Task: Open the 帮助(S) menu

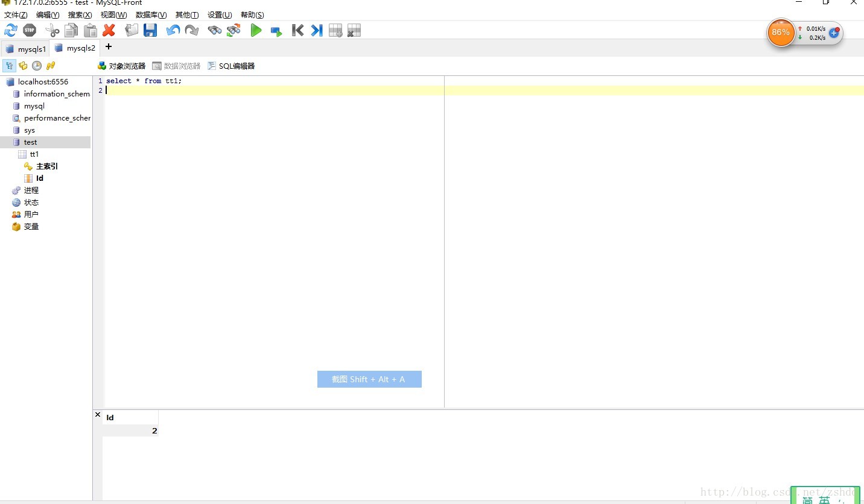Action: pyautogui.click(x=252, y=14)
